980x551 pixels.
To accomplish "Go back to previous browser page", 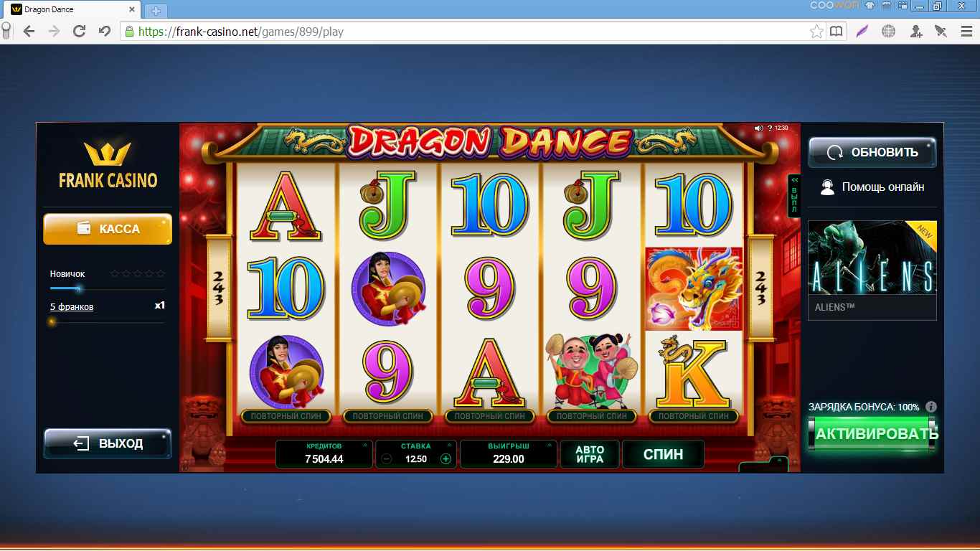I will tap(29, 31).
